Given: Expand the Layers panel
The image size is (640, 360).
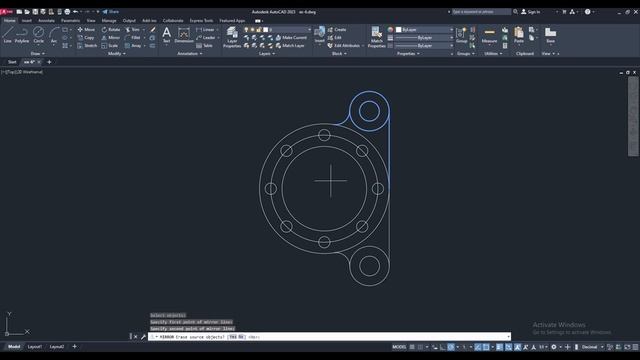Looking at the screenshot, I should click(267, 53).
